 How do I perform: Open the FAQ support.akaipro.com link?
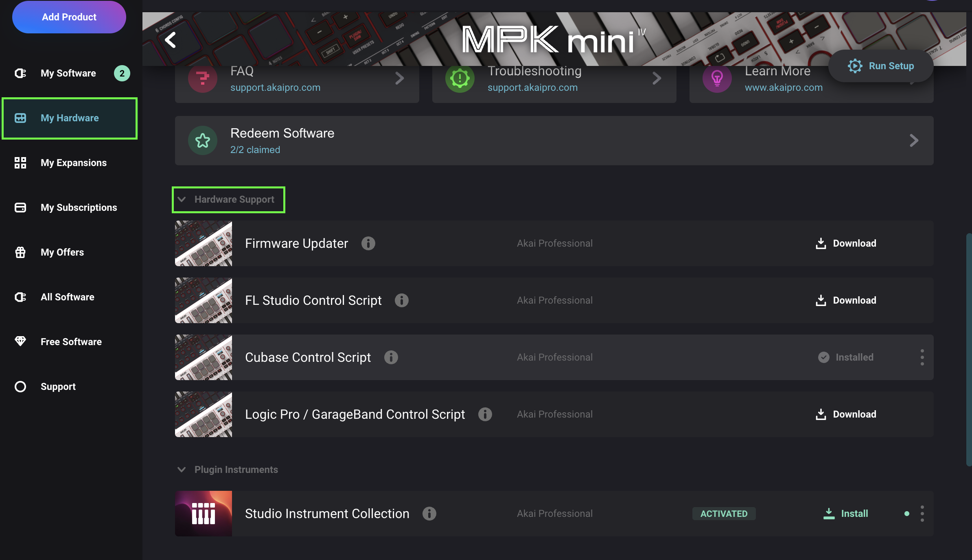[x=275, y=87]
